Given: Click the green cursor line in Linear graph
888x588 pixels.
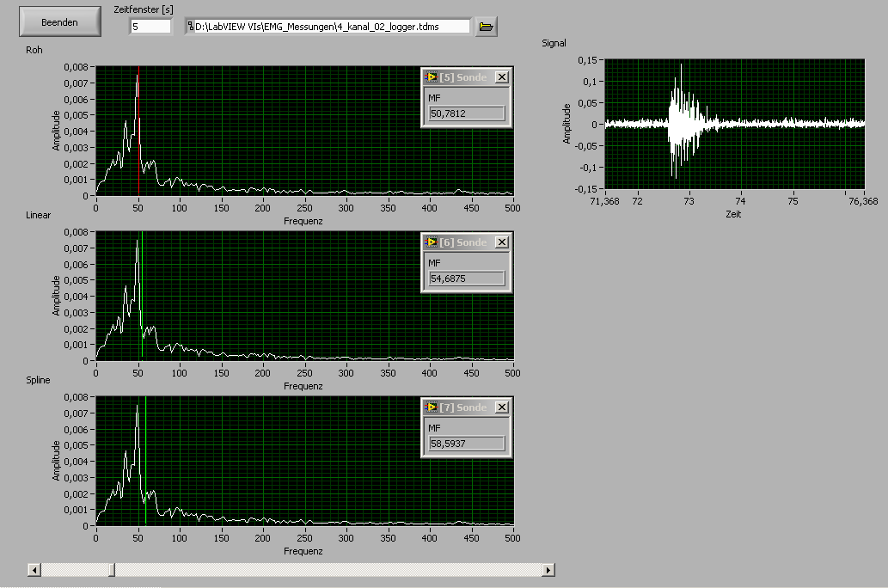Looking at the screenshot, I should [142, 296].
